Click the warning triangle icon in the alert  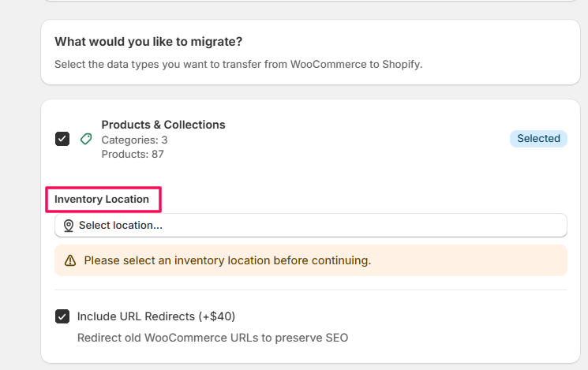[x=70, y=260]
